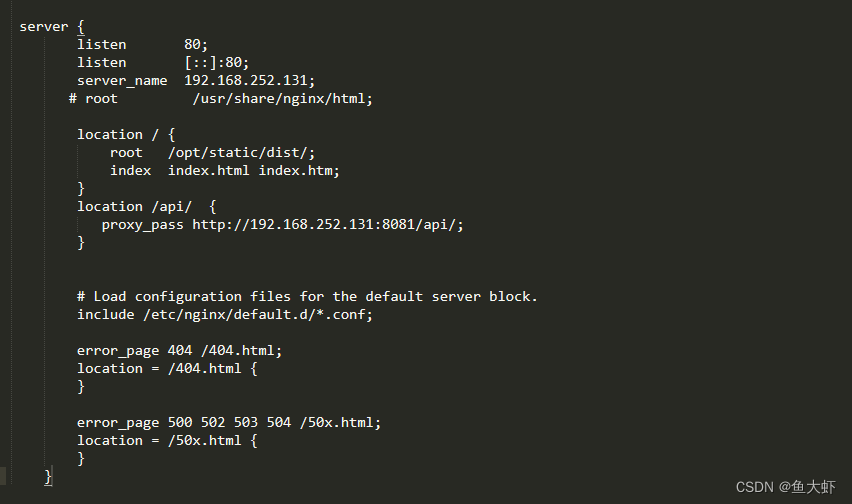Image resolution: width=852 pixels, height=504 pixels.
Task: Click the '[::]:80;' listen value
Action: click(x=216, y=62)
